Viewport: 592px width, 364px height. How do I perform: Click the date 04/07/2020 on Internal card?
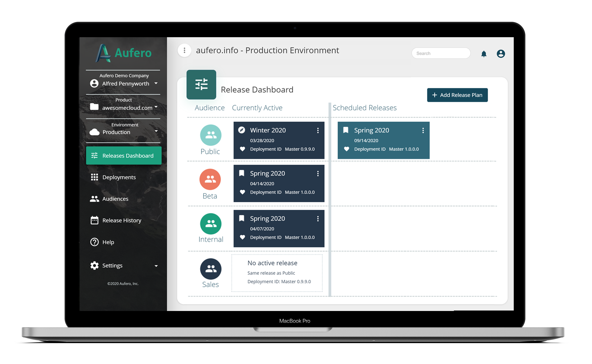[x=262, y=229]
